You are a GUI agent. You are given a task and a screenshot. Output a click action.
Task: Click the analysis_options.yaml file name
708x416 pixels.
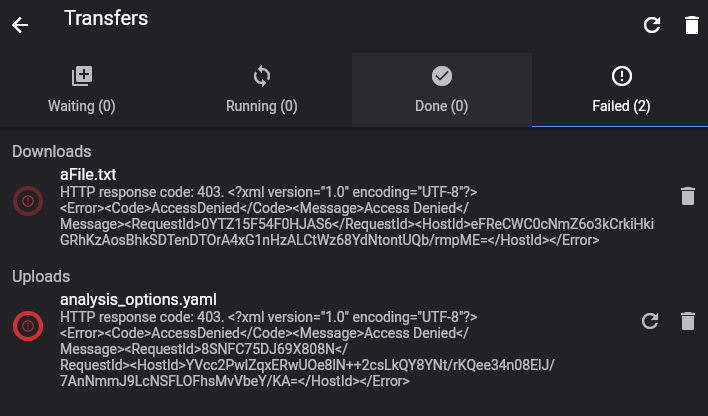coord(138,299)
